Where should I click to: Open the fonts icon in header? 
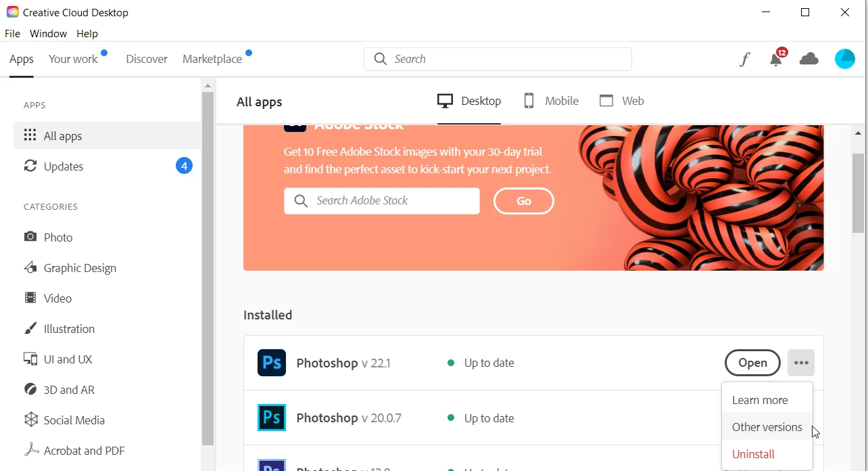coord(744,60)
